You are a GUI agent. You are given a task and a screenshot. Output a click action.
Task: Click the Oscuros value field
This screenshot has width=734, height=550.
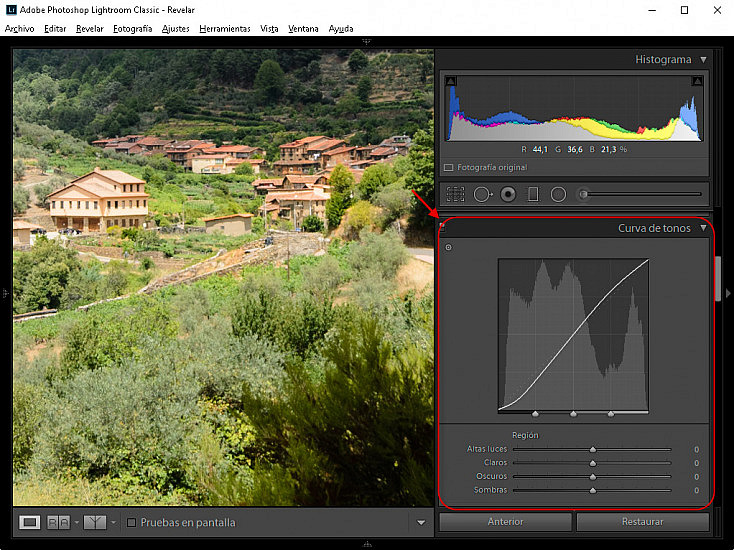[696, 477]
